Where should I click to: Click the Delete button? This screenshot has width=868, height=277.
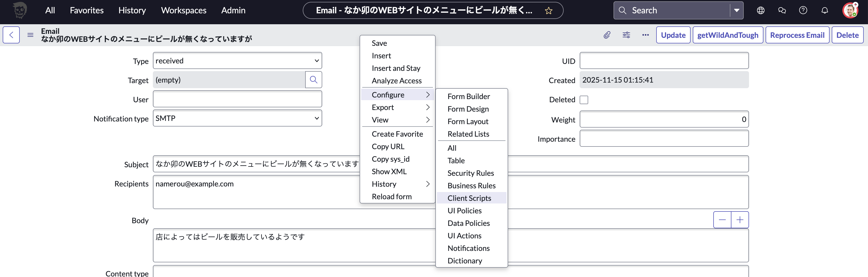coord(847,35)
